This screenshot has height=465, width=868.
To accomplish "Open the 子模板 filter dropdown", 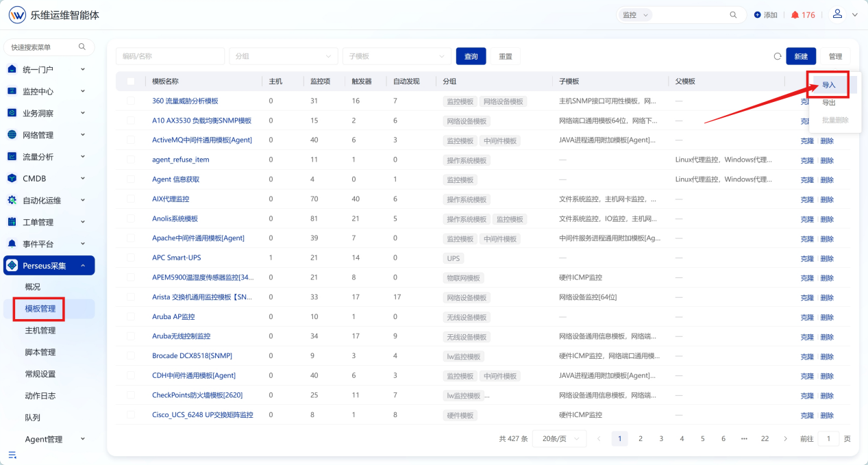I will [397, 57].
